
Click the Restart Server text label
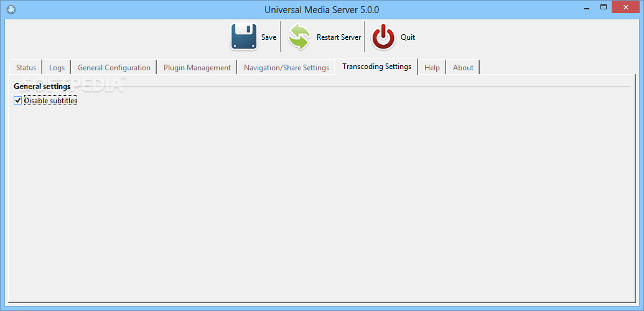pos(339,37)
